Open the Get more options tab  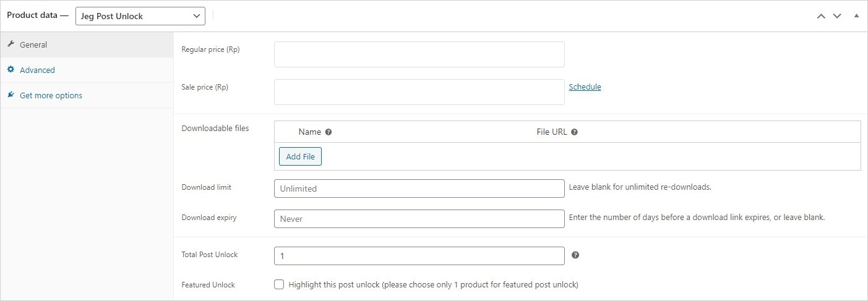click(51, 95)
